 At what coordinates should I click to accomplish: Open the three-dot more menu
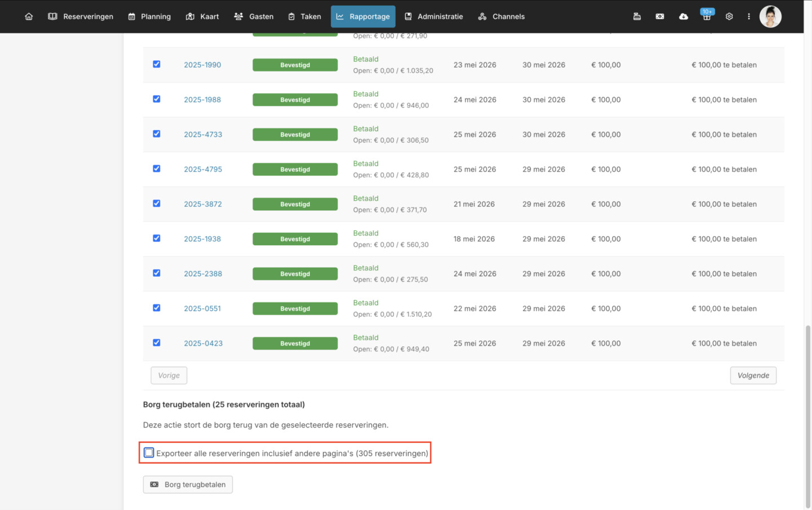749,16
